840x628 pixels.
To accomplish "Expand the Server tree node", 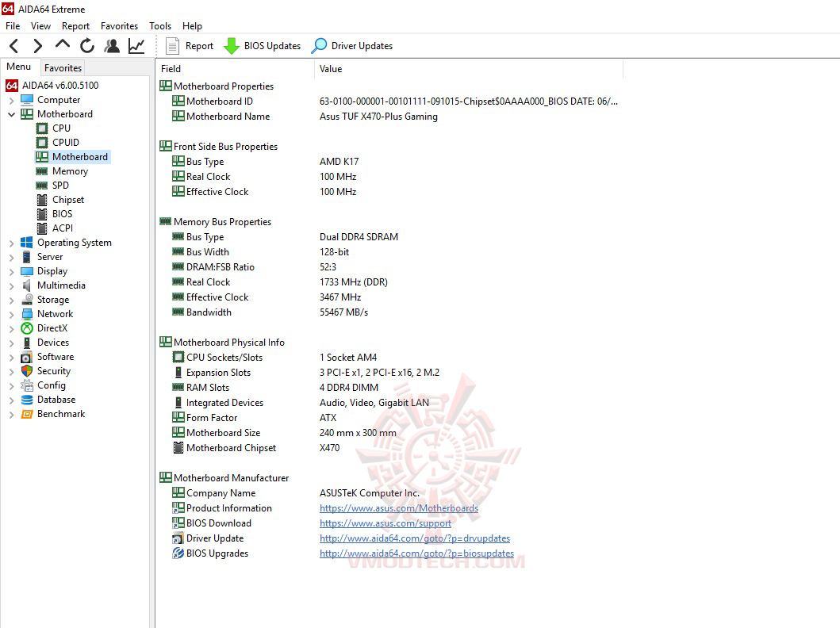I will 11,257.
